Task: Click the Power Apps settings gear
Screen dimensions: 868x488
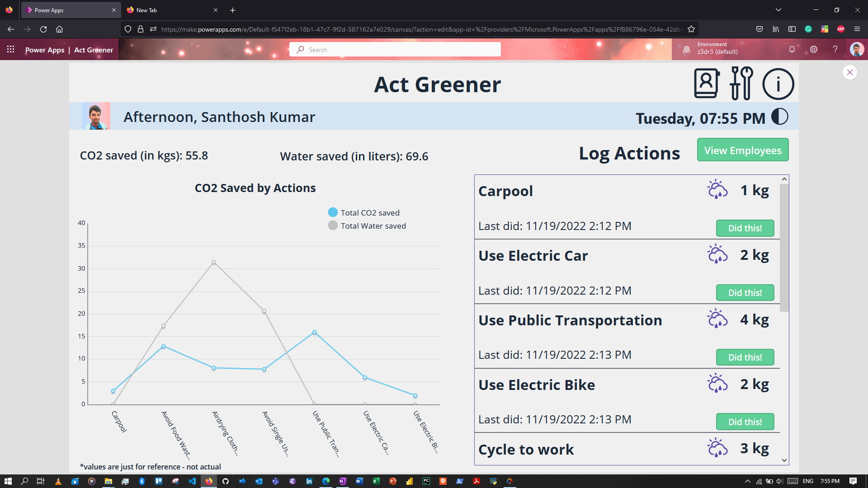Action: [814, 49]
